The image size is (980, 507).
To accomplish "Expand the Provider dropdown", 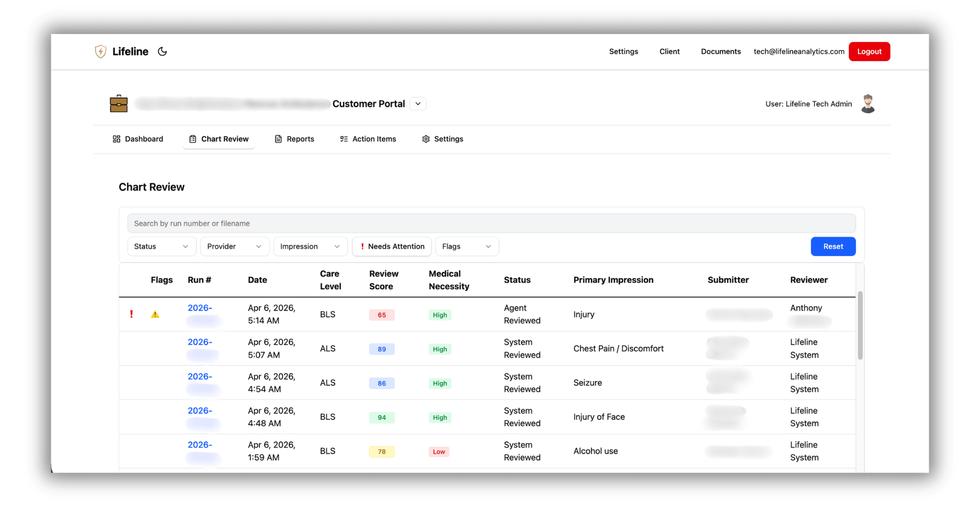I will coord(235,246).
